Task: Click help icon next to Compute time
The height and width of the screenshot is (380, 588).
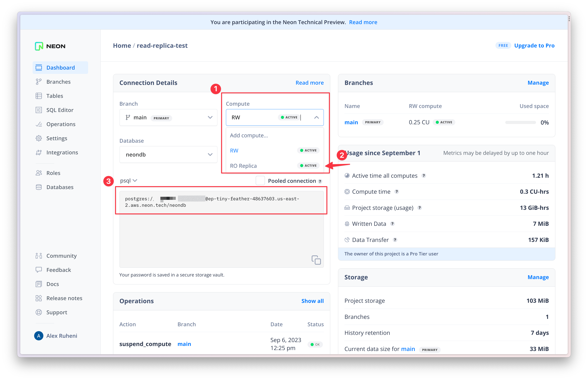Action: click(397, 192)
